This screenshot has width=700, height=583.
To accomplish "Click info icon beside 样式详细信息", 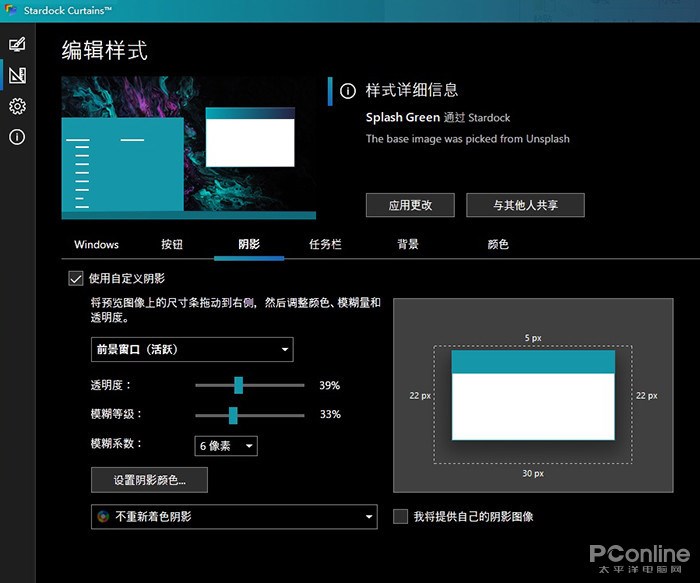I will click(348, 91).
